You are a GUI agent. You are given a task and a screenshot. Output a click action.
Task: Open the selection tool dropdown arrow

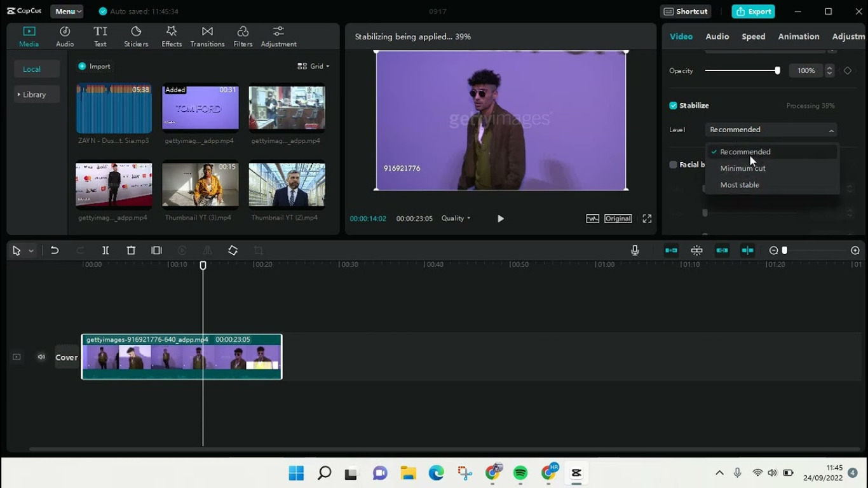pos(31,251)
